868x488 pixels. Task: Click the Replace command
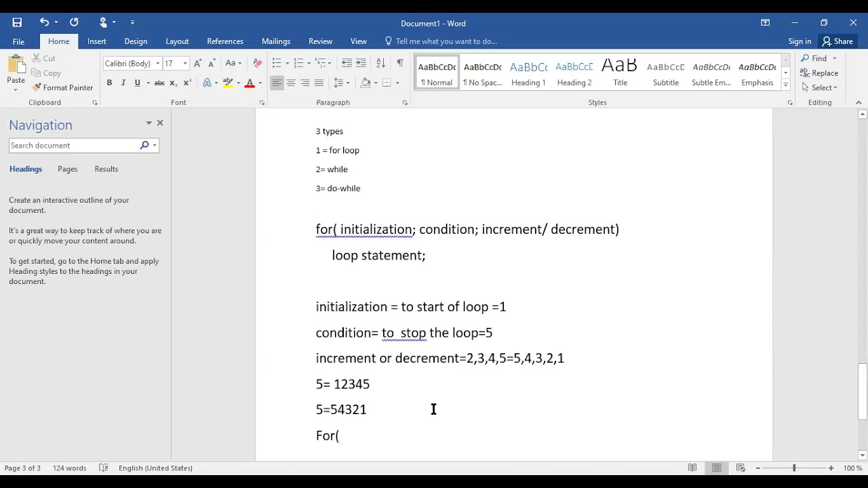(819, 73)
